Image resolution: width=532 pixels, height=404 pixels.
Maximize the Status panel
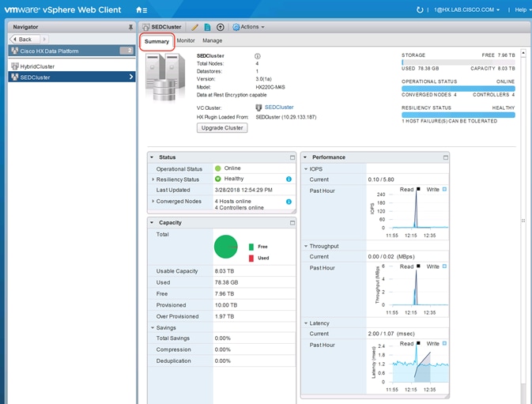(292, 157)
